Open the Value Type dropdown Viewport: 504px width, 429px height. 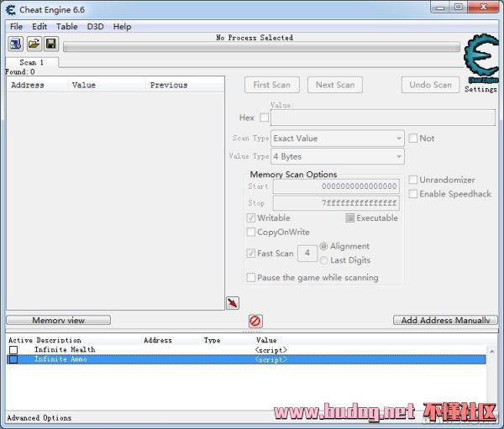coord(338,156)
